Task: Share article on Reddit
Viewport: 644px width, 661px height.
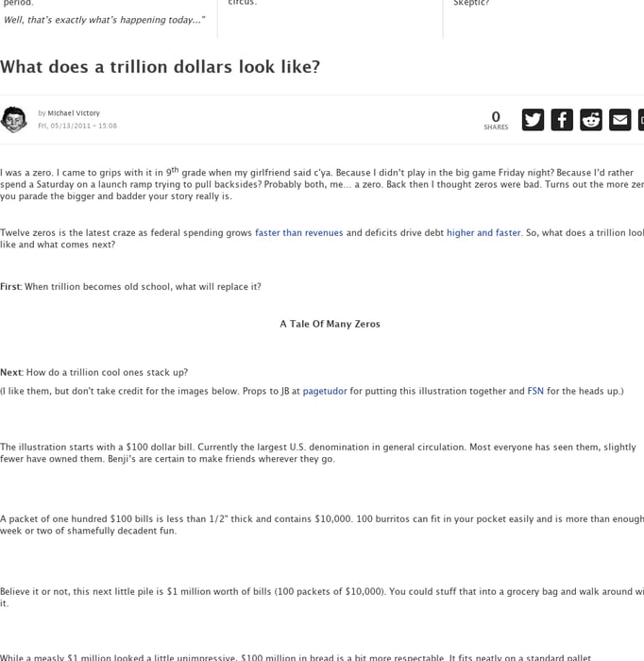Action: coord(591,120)
